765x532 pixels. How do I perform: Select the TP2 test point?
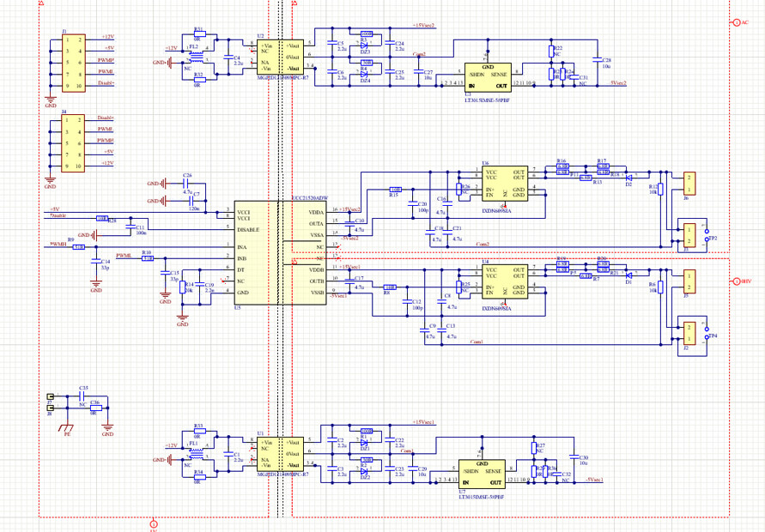(x=707, y=235)
